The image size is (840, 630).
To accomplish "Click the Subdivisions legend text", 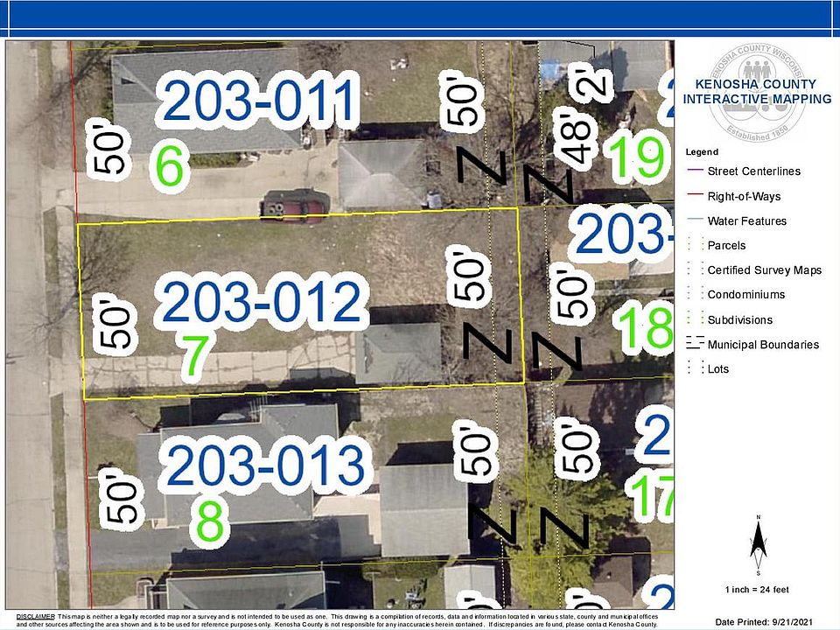I will click(x=740, y=320).
